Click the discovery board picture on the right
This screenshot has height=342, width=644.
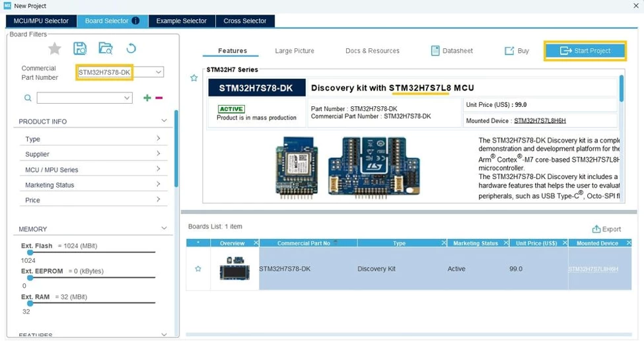(x=374, y=168)
